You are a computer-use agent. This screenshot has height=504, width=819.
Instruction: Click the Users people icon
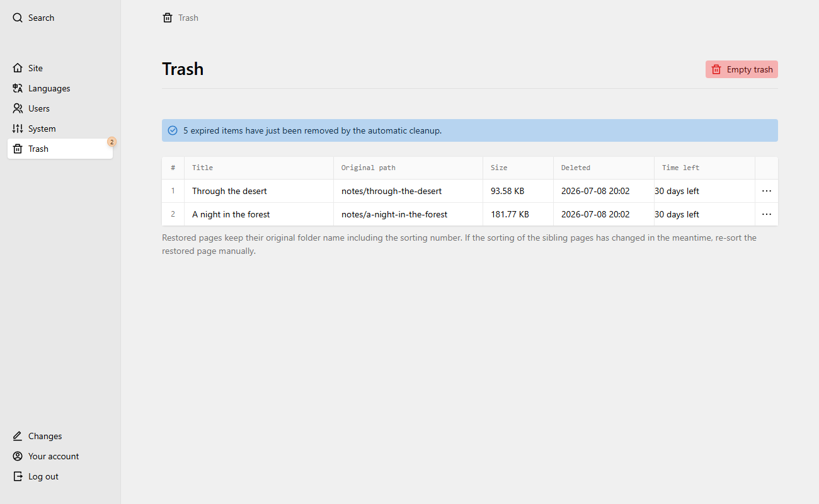(x=18, y=108)
